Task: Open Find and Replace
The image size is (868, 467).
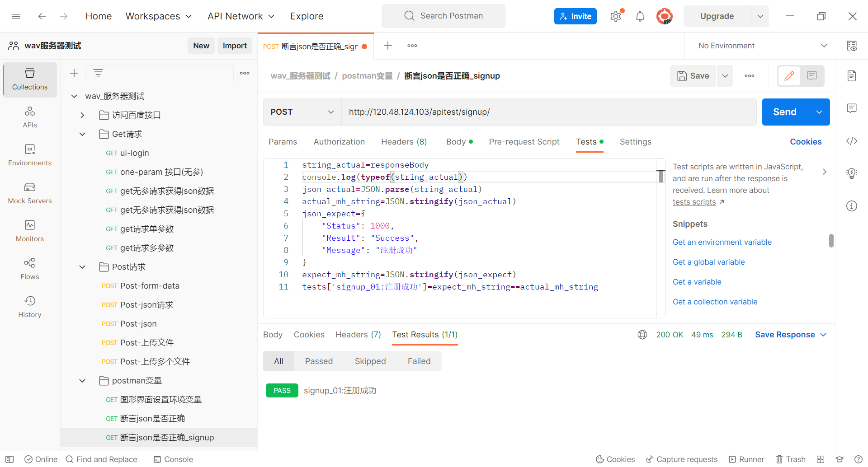Action: pyautogui.click(x=101, y=459)
